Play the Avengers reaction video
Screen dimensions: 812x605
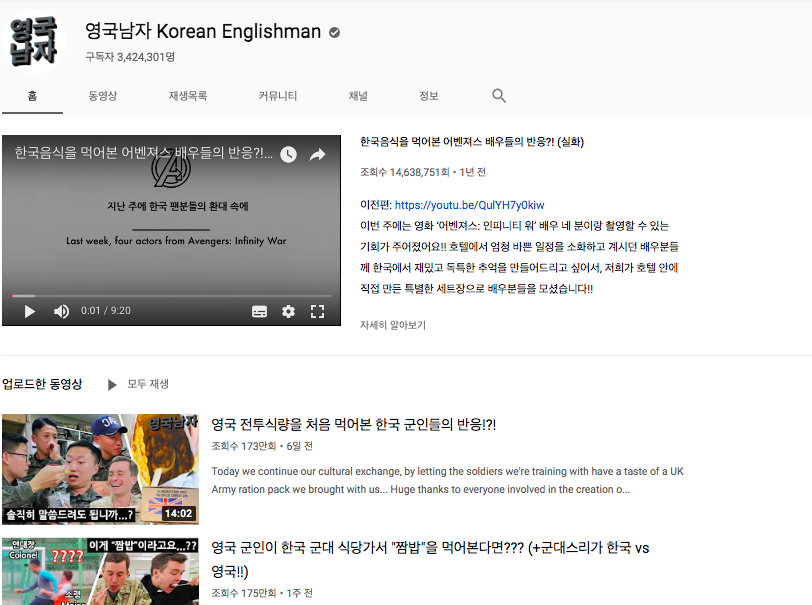coord(27,311)
